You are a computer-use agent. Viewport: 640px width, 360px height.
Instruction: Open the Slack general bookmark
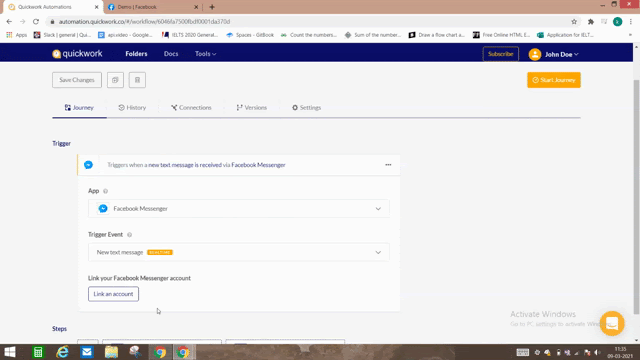tap(62, 35)
